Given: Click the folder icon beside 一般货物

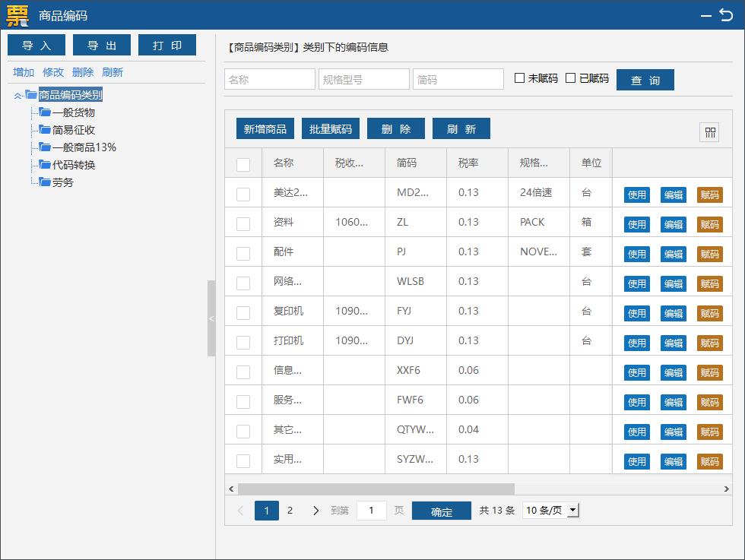Looking at the screenshot, I should coord(43,112).
